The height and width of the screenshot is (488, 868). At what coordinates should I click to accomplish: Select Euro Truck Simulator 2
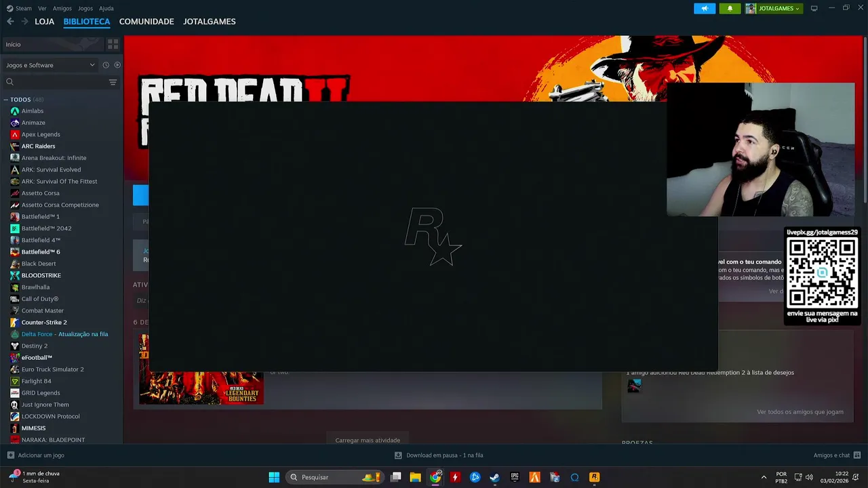click(52, 369)
